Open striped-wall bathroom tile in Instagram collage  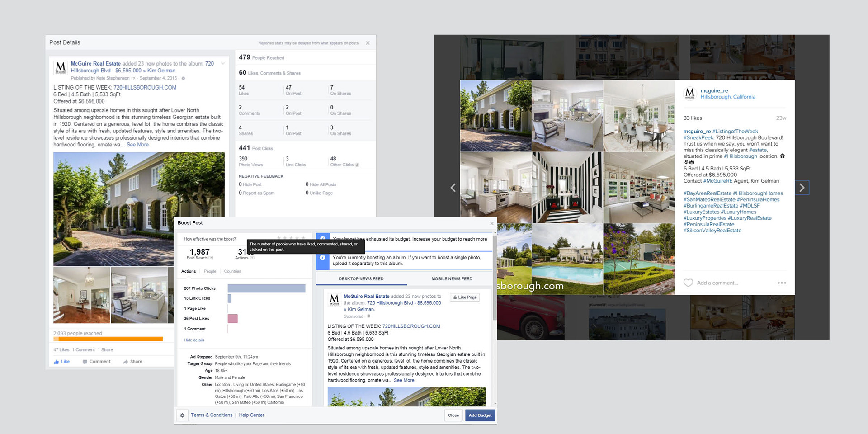click(567, 187)
